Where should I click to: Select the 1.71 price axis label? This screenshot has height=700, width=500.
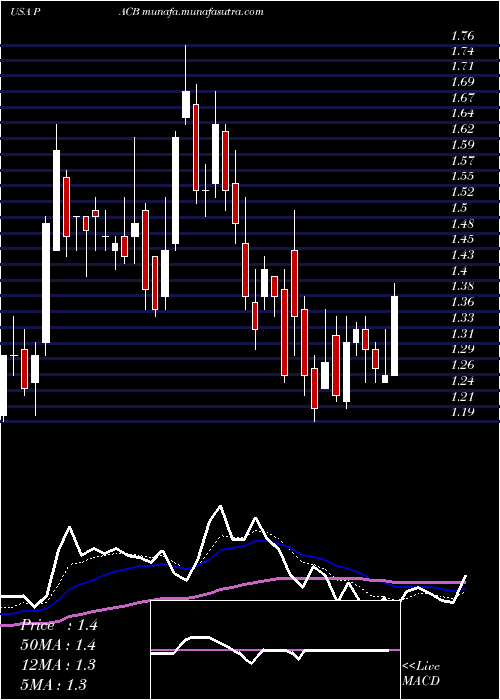(462, 67)
